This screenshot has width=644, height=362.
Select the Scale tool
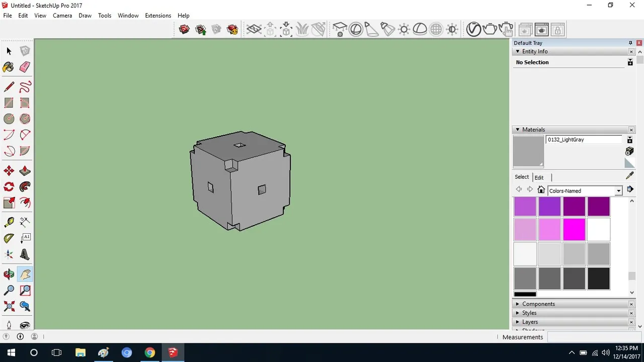(x=9, y=203)
